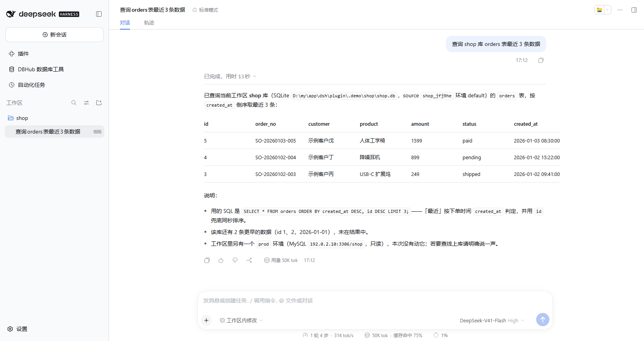This screenshot has width=644, height=341.
Task: Open the 工作区内修改 permission dropdown
Action: click(x=241, y=320)
